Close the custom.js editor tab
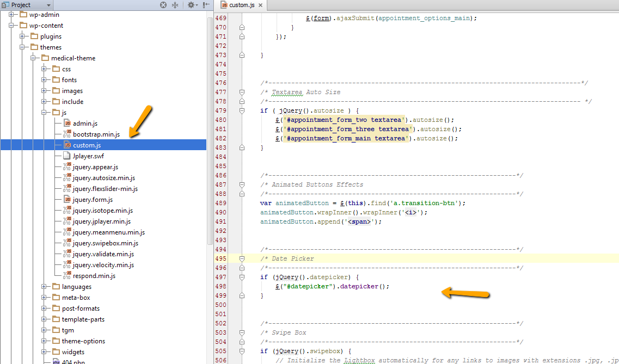 click(x=261, y=5)
